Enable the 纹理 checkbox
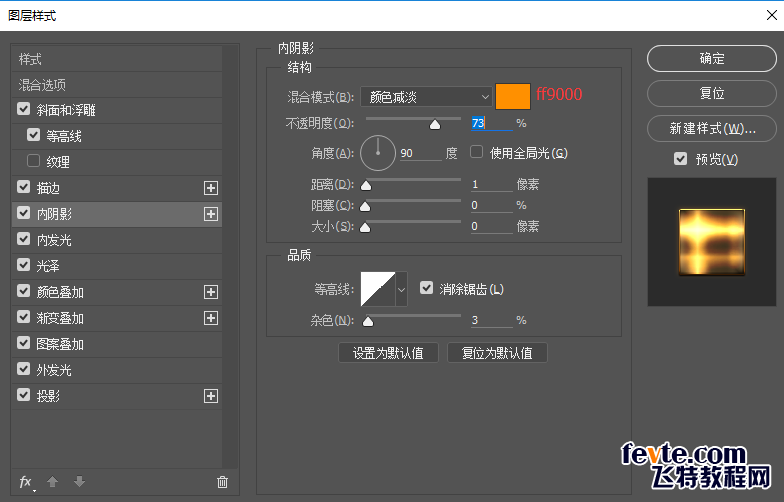The width and height of the screenshot is (784, 502). pos(34,161)
